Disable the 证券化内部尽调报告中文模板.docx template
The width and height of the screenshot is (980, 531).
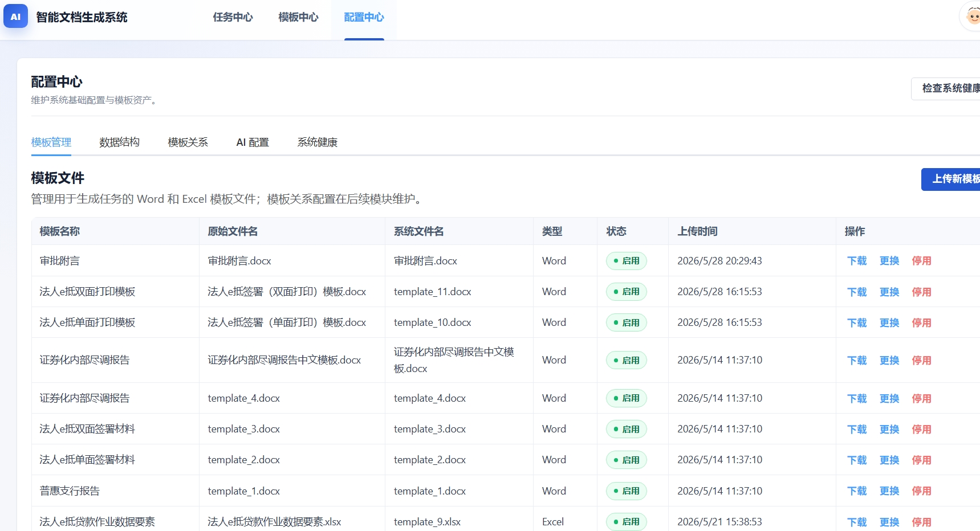[x=921, y=360]
